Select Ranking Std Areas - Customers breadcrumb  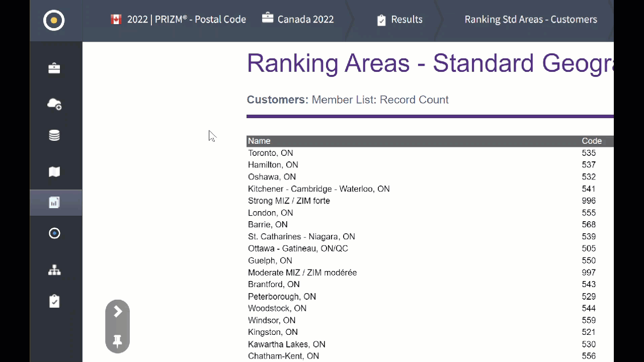click(531, 20)
